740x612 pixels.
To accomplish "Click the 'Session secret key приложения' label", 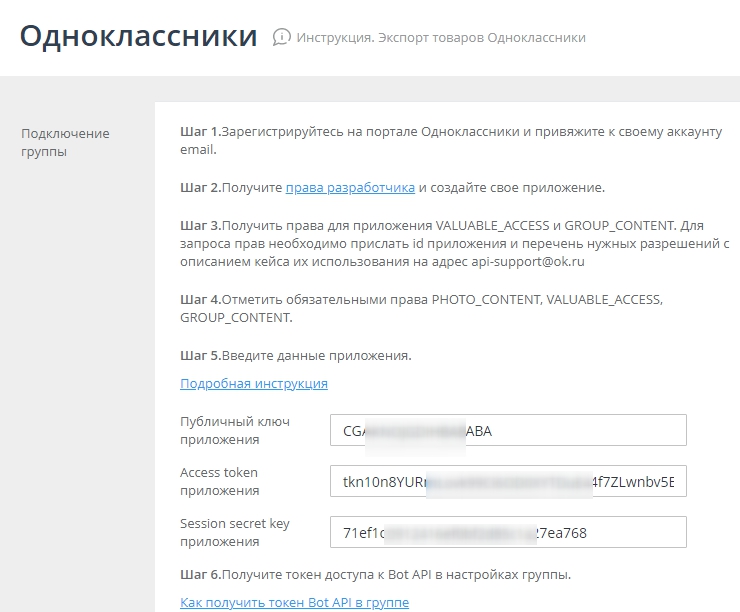I will tap(234, 532).
